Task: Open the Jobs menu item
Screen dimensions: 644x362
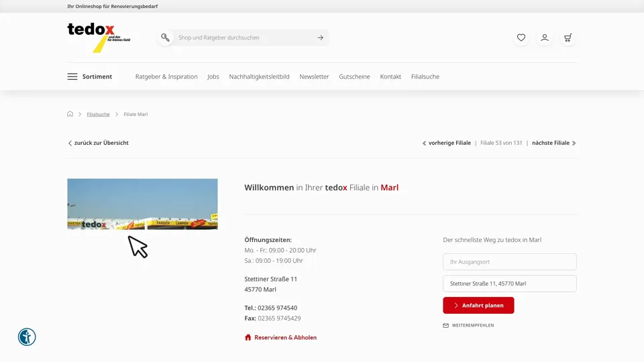Action: [x=213, y=76]
